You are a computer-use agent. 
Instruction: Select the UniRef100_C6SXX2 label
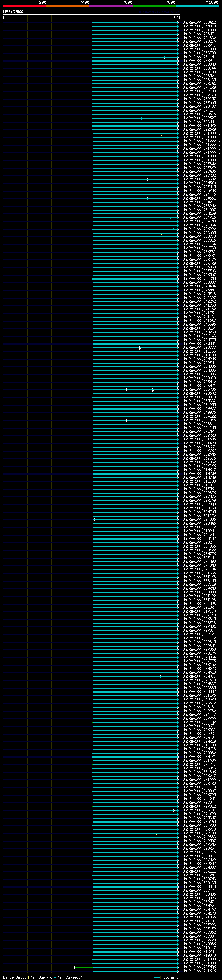tap(199, 447)
